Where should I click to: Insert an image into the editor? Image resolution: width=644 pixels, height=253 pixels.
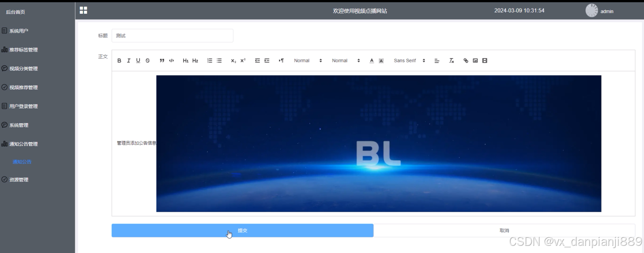coord(475,60)
